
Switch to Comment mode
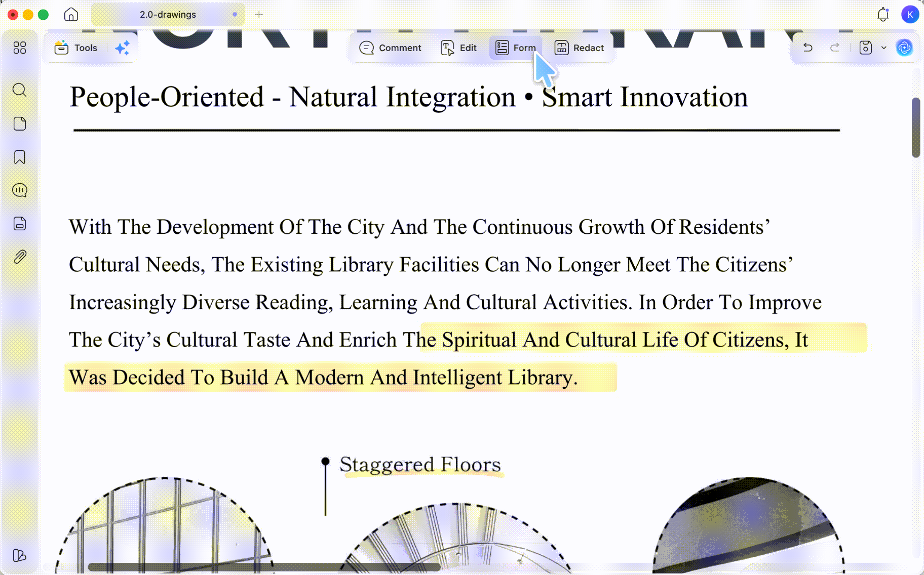click(x=390, y=48)
